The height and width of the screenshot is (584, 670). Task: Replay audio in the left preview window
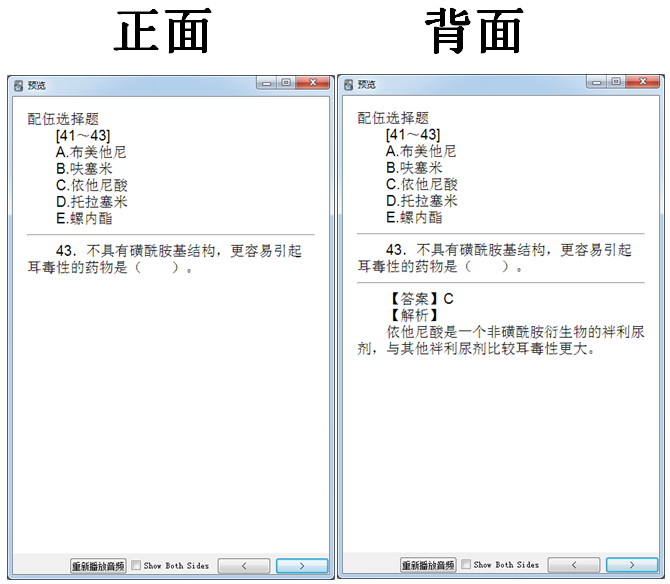click(98, 566)
